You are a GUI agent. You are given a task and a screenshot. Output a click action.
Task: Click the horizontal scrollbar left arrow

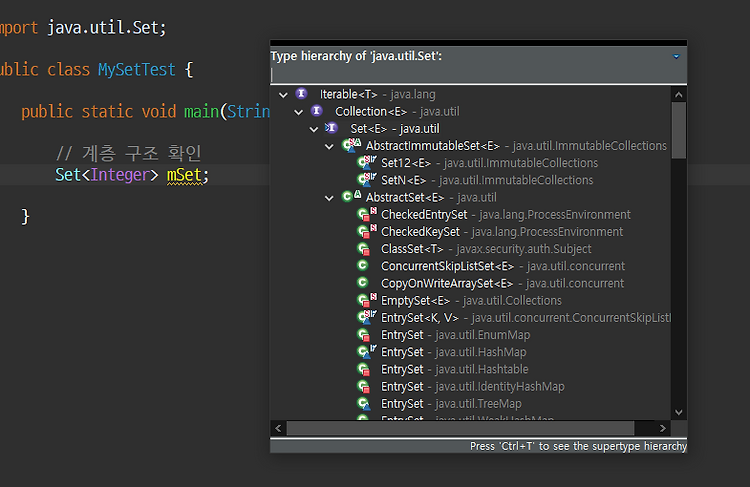278,428
